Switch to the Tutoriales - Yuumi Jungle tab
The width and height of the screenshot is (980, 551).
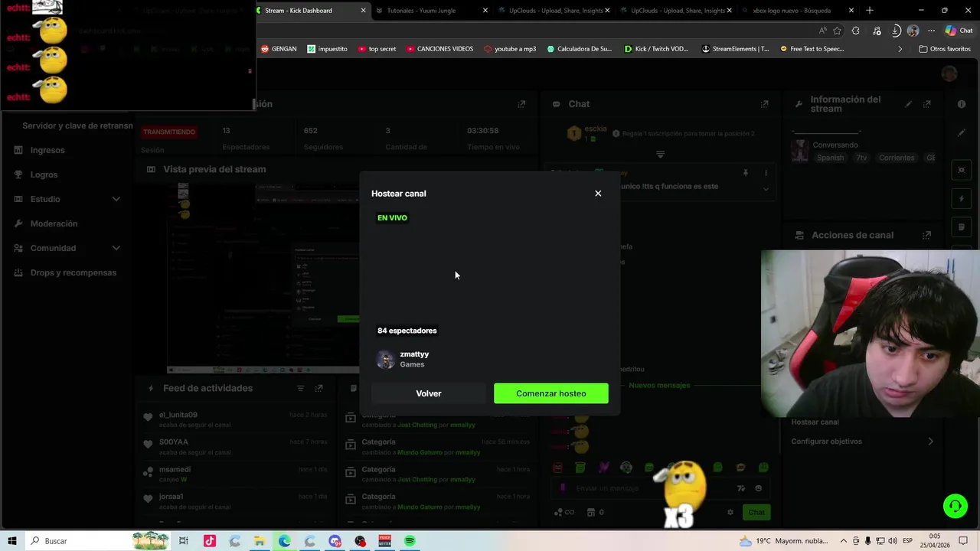click(x=433, y=11)
